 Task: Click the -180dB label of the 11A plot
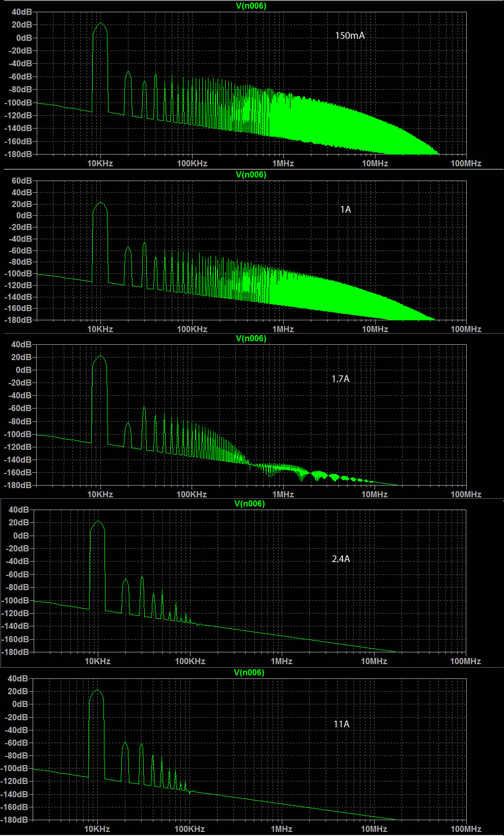(x=14, y=820)
